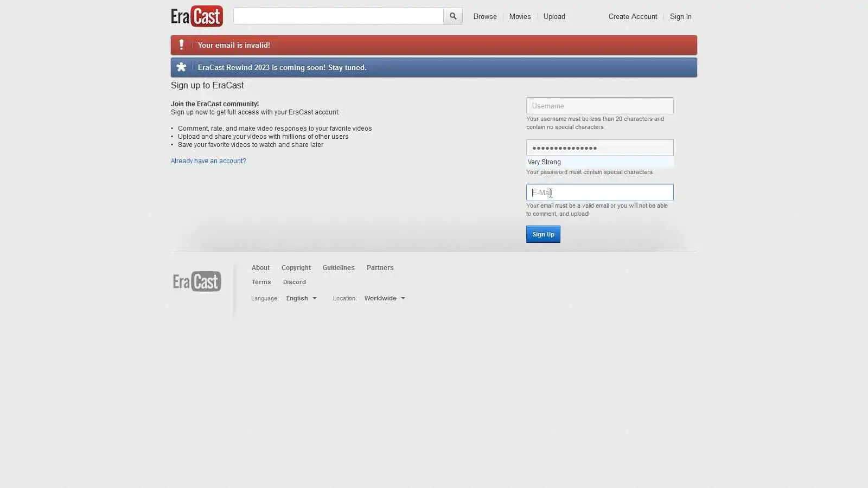
Task: Focus the E-Mail input field
Action: (600, 192)
